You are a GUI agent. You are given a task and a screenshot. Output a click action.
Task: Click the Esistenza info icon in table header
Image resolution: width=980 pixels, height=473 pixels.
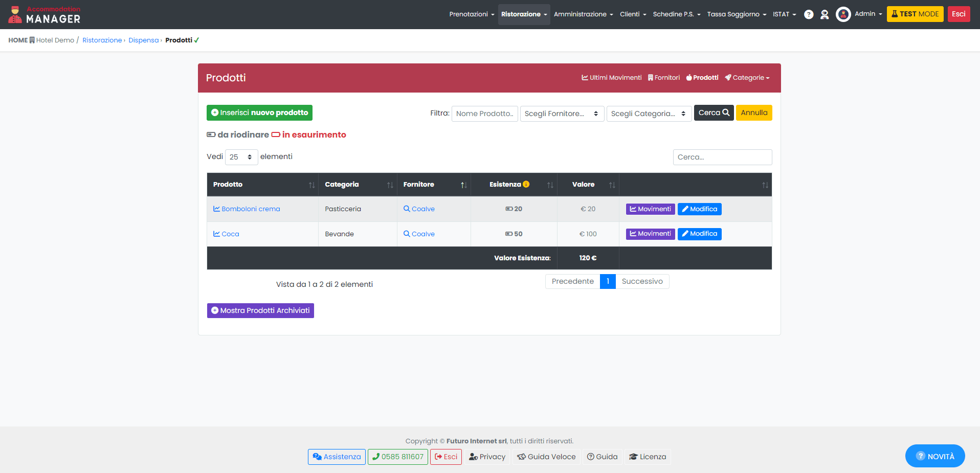[526, 185]
